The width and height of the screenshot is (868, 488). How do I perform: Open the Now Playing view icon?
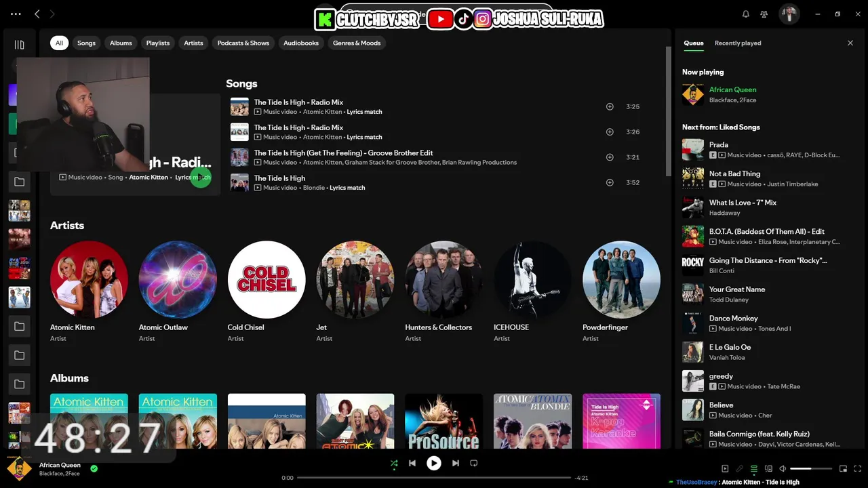(725, 468)
